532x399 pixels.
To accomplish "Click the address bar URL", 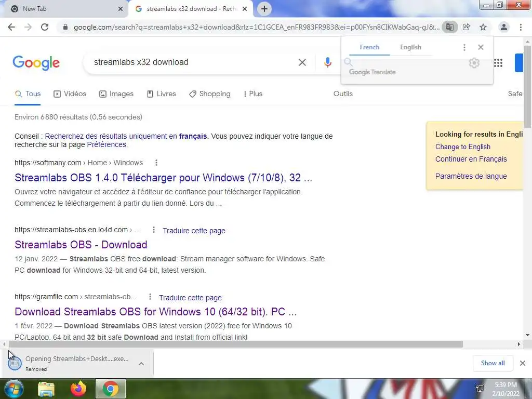I will [x=256, y=27].
